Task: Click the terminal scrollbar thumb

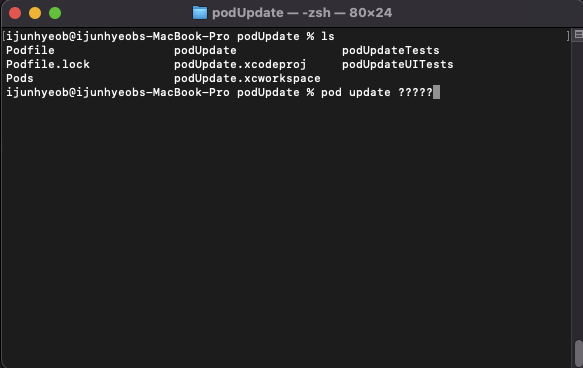Action: coord(579,353)
